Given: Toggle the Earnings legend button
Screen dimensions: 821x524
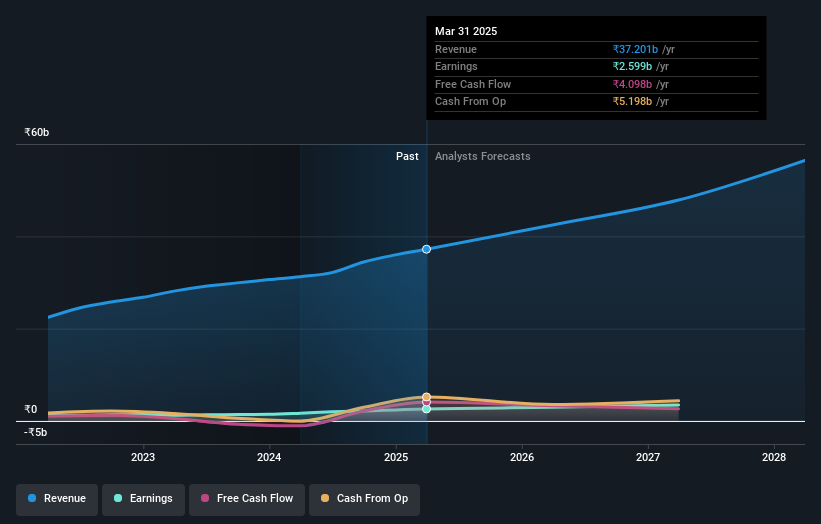Looking at the screenshot, I should 143,499.
